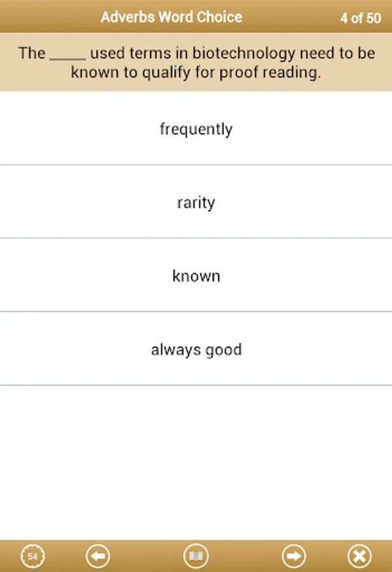Image resolution: width=392 pixels, height=572 pixels.
Task: Tap the "Adverbs Word Choice" title
Action: [x=171, y=17]
